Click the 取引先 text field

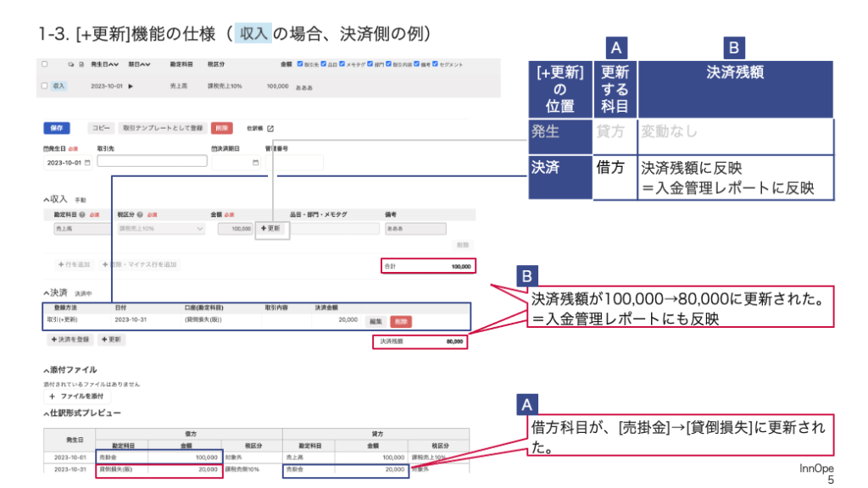click(x=153, y=161)
